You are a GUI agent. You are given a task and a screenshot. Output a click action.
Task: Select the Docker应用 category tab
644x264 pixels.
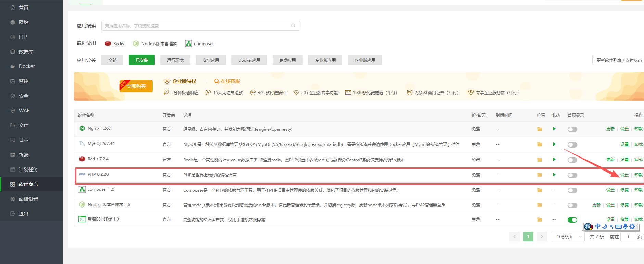249,60
